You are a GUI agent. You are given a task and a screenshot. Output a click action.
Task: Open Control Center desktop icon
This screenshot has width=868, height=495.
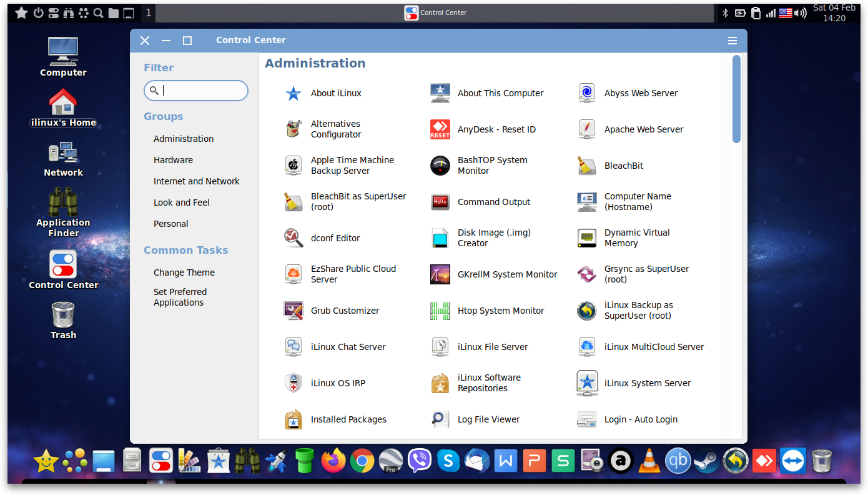(63, 270)
